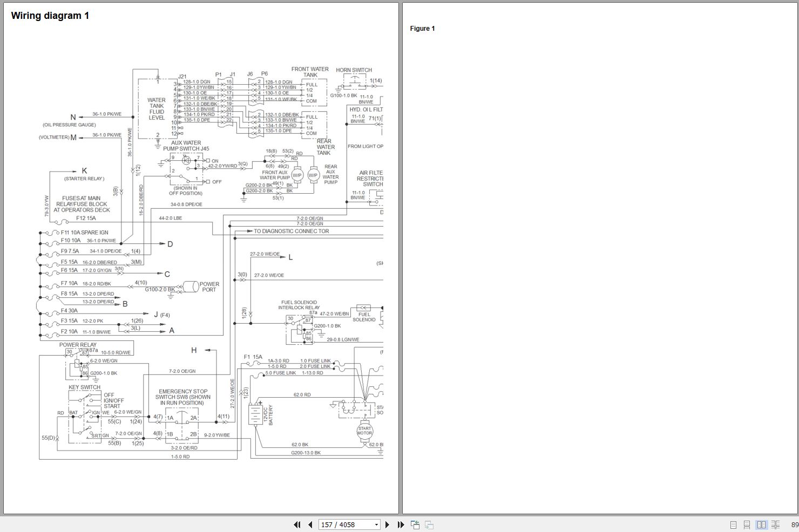Go forward to the next view
This screenshot has height=532, width=799.
pos(429,524)
